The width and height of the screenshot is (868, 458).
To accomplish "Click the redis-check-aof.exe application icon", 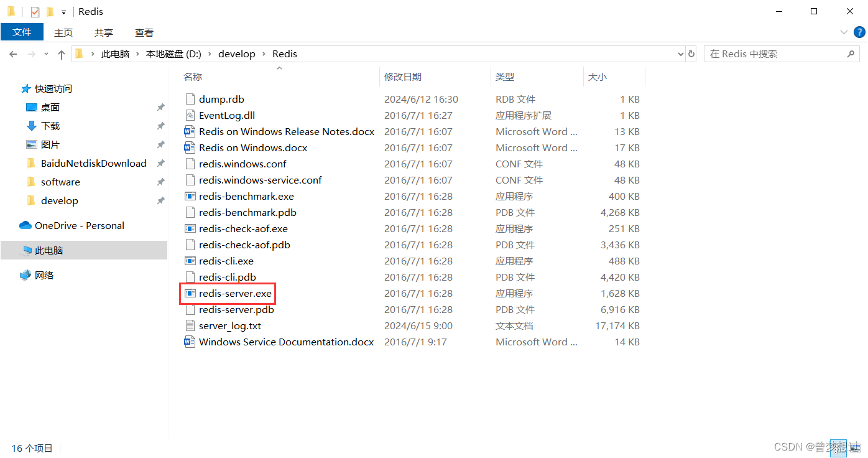I will (190, 228).
